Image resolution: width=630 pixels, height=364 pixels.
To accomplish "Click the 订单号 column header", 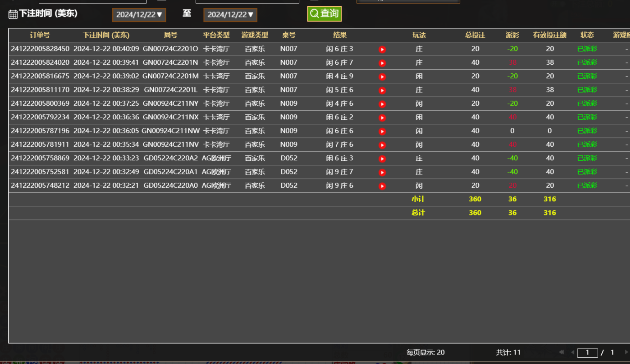I will (x=40, y=35).
